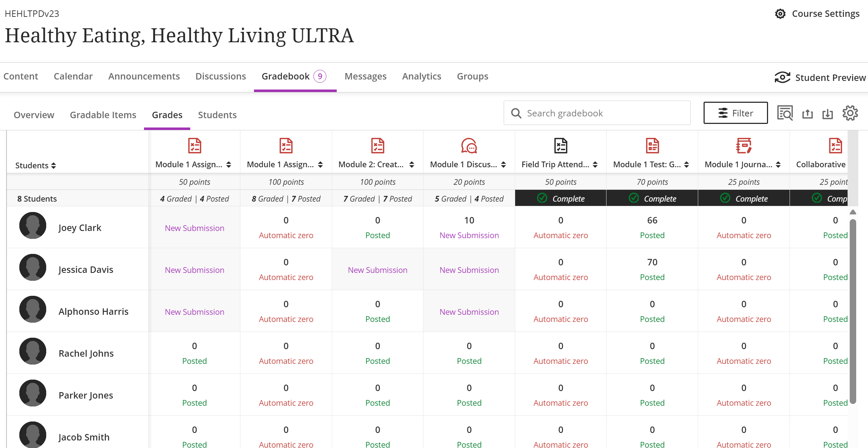This screenshot has width=868, height=448.
Task: Click the download gradebook icon
Action: [828, 114]
